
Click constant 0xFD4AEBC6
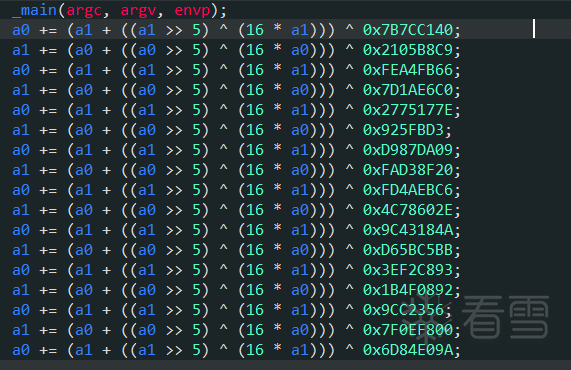(x=408, y=190)
